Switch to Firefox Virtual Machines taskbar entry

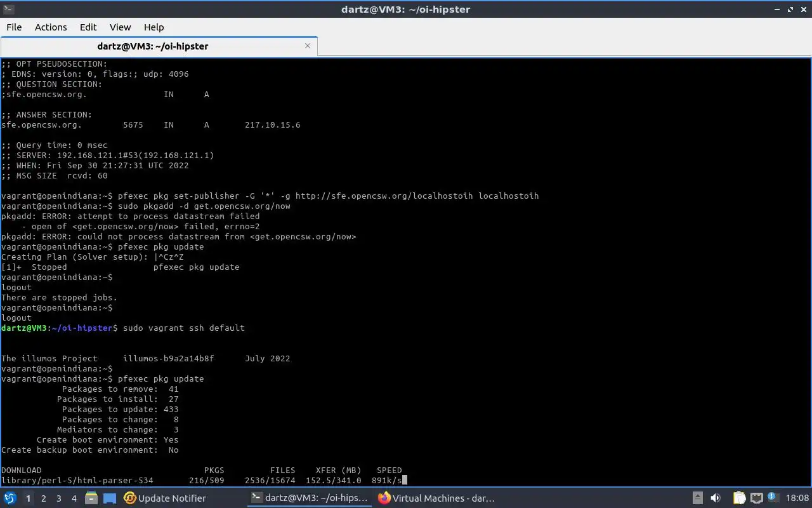(x=436, y=498)
